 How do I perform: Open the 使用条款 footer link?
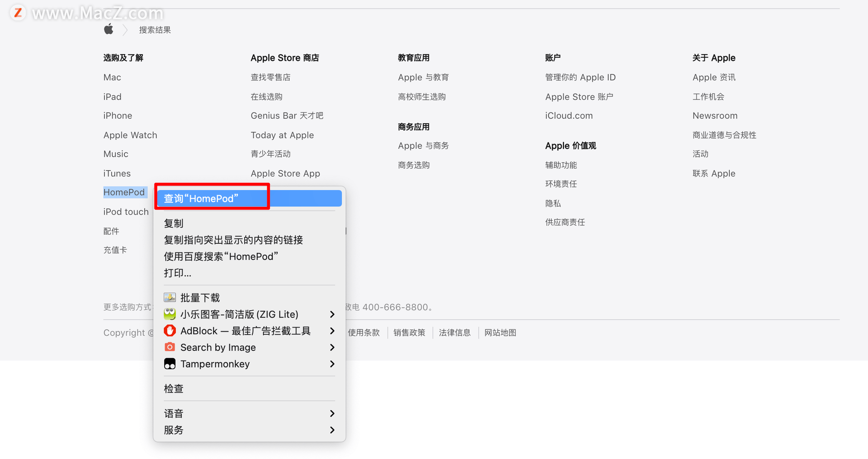(x=363, y=333)
